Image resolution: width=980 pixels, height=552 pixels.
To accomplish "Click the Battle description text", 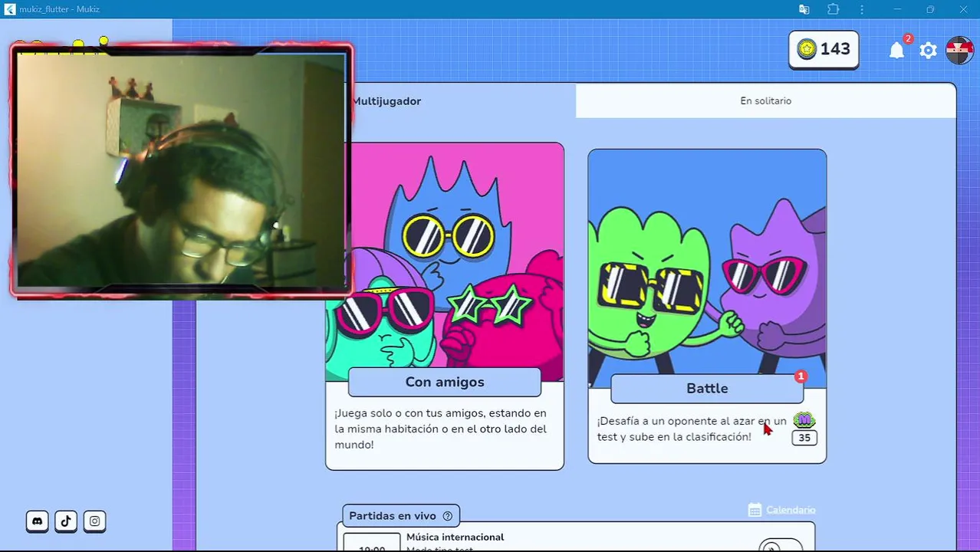I will coord(692,429).
